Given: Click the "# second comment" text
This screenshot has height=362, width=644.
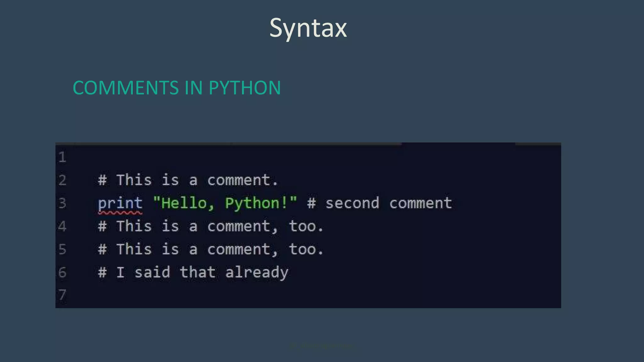Looking at the screenshot, I should pyautogui.click(x=380, y=203).
